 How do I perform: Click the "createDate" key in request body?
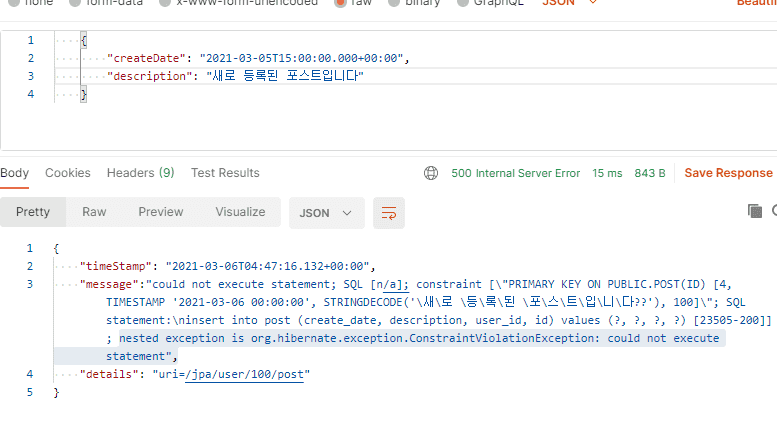tap(146, 58)
